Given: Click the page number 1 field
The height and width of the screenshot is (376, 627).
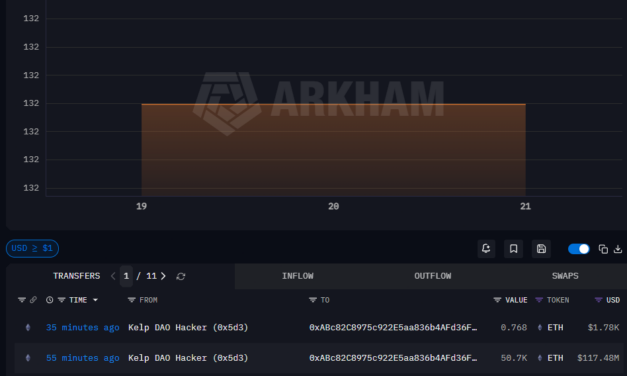Looking at the screenshot, I should (126, 276).
